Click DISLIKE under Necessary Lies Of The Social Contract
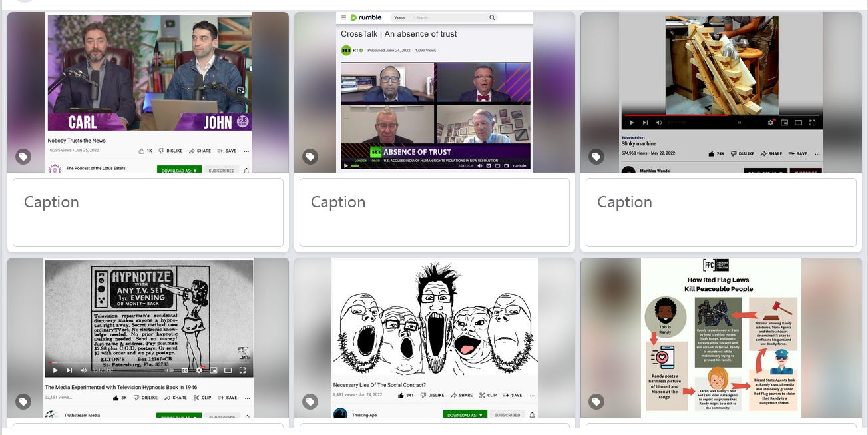This screenshot has width=868, height=435. point(432,395)
